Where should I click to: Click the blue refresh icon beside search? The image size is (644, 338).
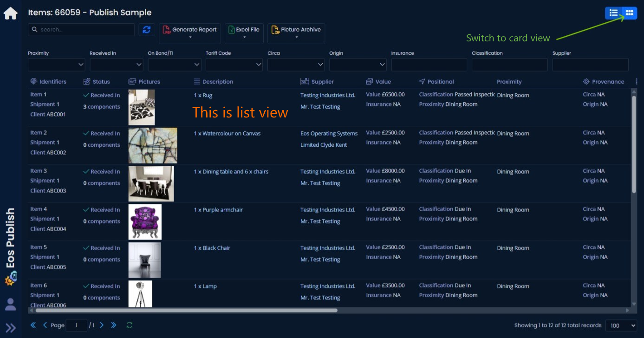click(x=147, y=30)
